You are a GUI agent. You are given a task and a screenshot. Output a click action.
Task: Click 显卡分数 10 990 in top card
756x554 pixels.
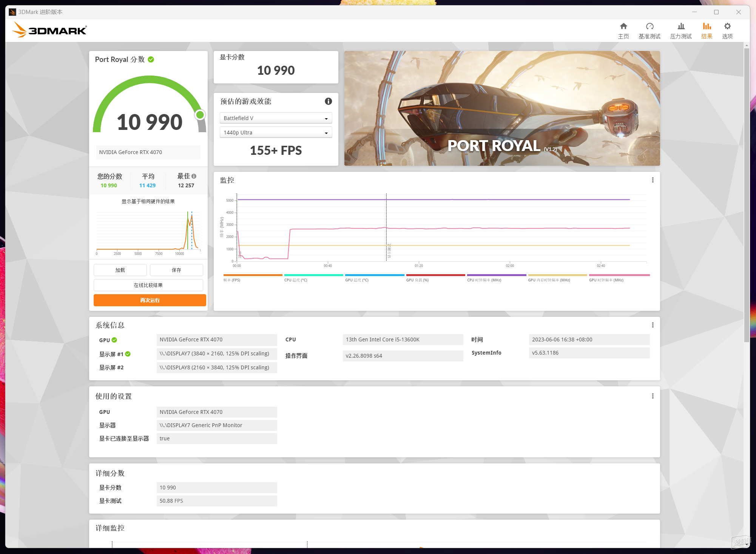coord(276,70)
